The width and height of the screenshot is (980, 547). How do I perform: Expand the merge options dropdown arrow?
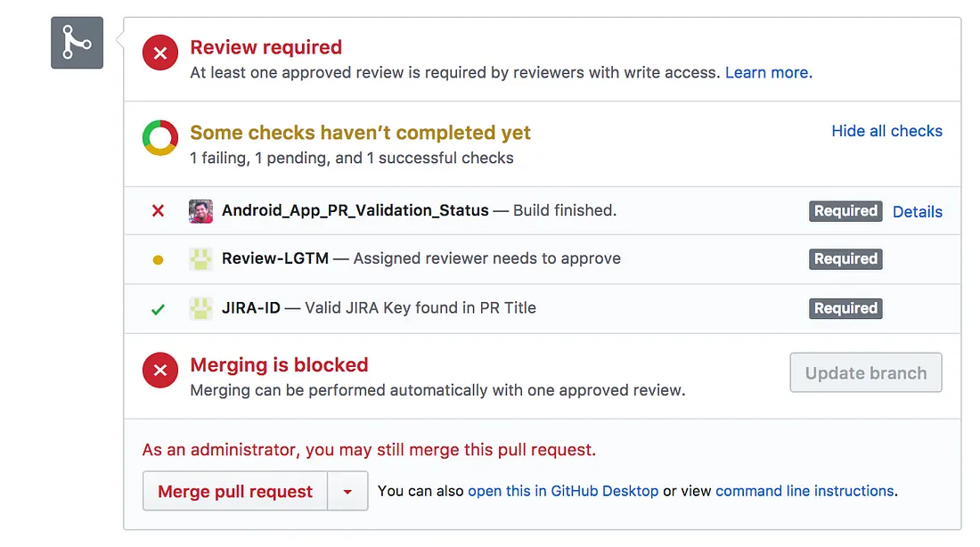coord(347,492)
